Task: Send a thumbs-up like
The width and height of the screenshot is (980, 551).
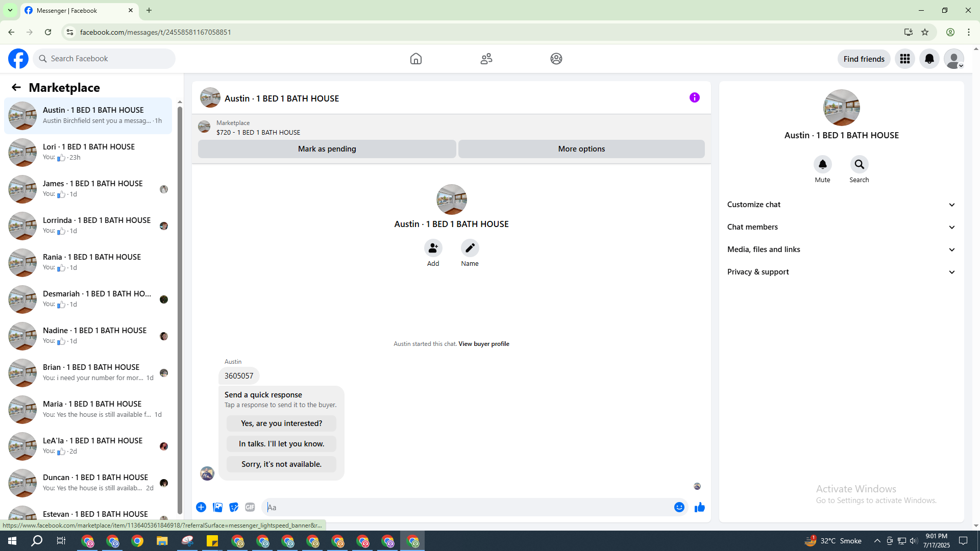Action: pyautogui.click(x=700, y=507)
